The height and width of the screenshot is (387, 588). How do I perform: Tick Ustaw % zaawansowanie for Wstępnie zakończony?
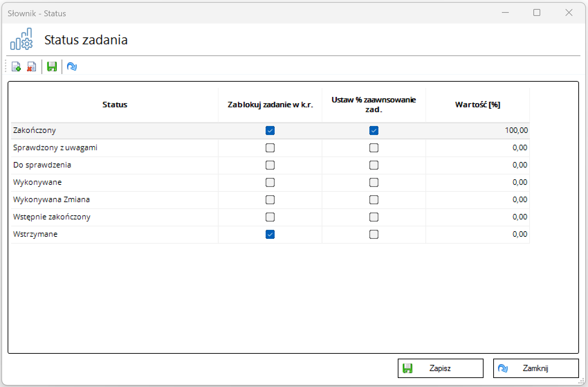tap(374, 217)
